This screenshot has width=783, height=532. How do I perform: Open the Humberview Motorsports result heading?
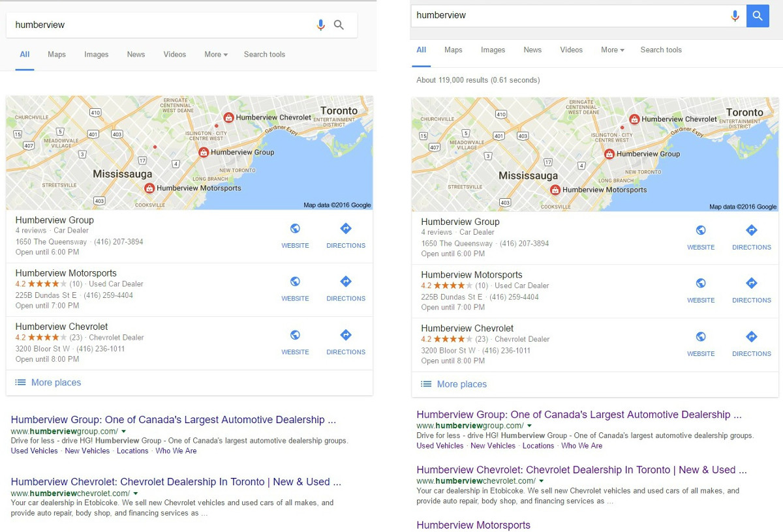click(x=474, y=525)
